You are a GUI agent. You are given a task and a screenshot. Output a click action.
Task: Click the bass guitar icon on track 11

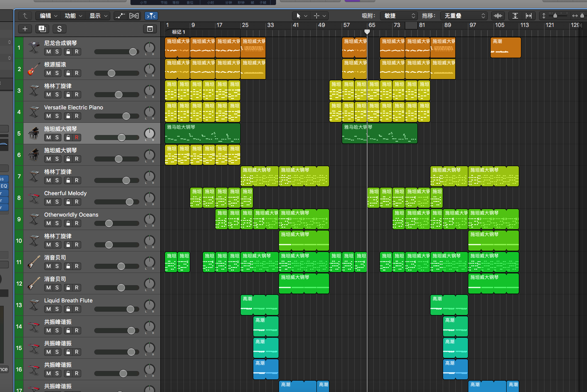[x=34, y=262]
